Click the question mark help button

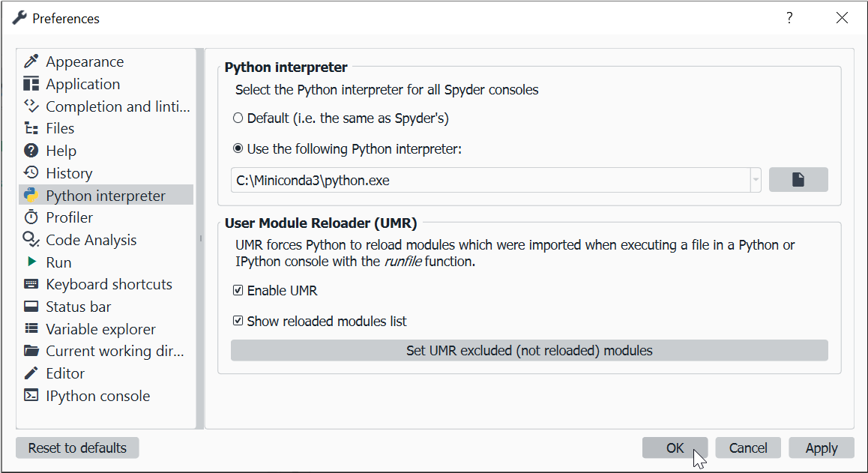click(789, 18)
